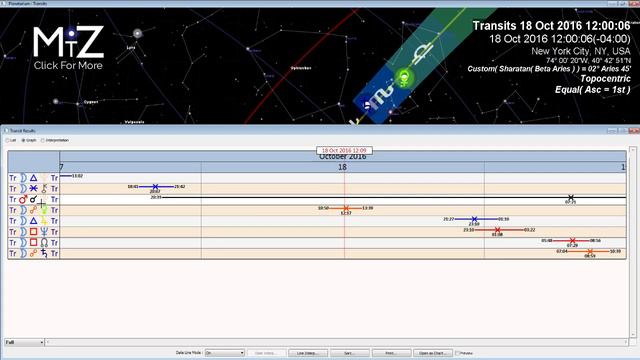The image size is (640, 360).
Task: Click the Saturn glyph in the last row
Action: (x=44, y=253)
